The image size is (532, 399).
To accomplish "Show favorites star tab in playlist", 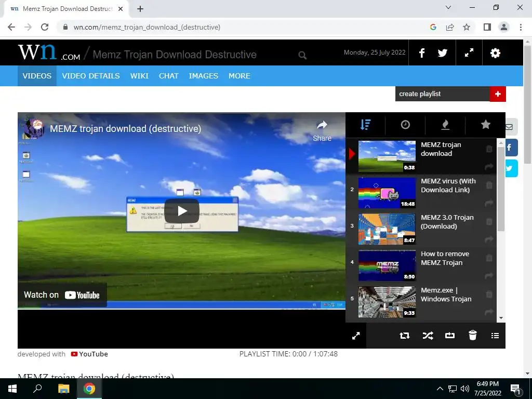I will 486,124.
